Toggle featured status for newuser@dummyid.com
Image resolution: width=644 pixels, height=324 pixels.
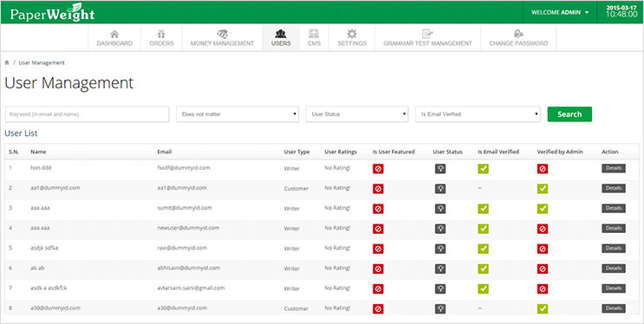[378, 229]
